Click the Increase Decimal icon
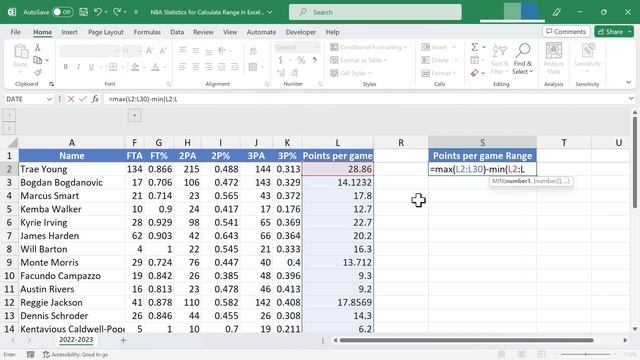The width and height of the screenshot is (640, 360). pyautogui.click(x=281, y=73)
